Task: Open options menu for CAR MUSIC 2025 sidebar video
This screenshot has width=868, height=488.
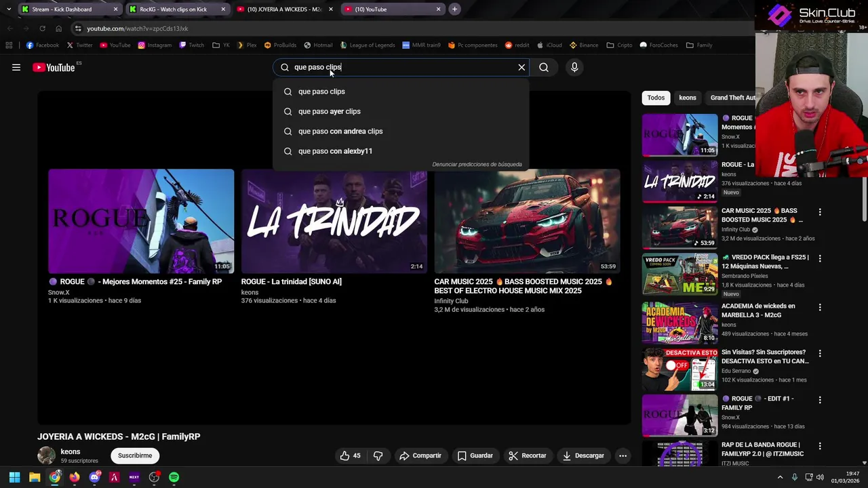Action: pos(820,212)
